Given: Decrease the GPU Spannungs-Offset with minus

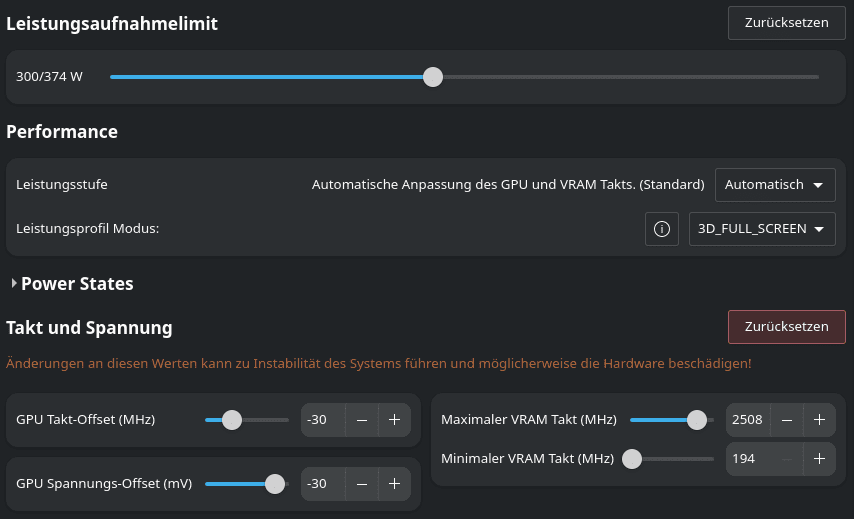Looking at the screenshot, I should click(x=362, y=484).
